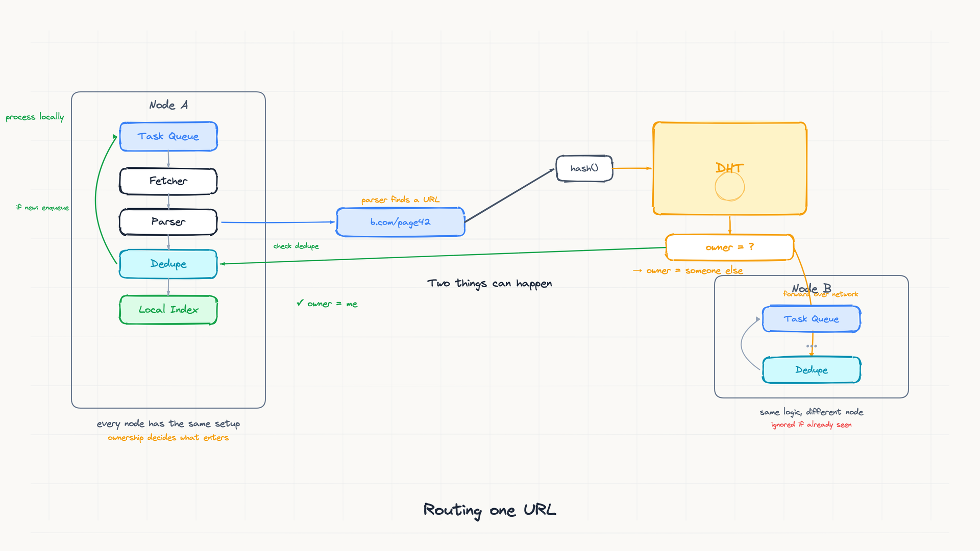
Task: Click the 'parser finds a URL' label
Action: 401,199
